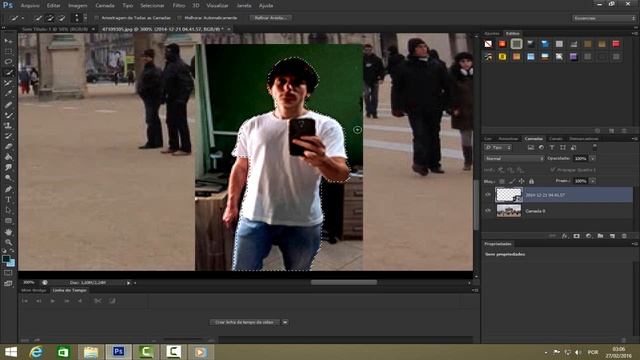Click Add to Selection mode icon
The width and height of the screenshot is (640, 360).
[50, 18]
